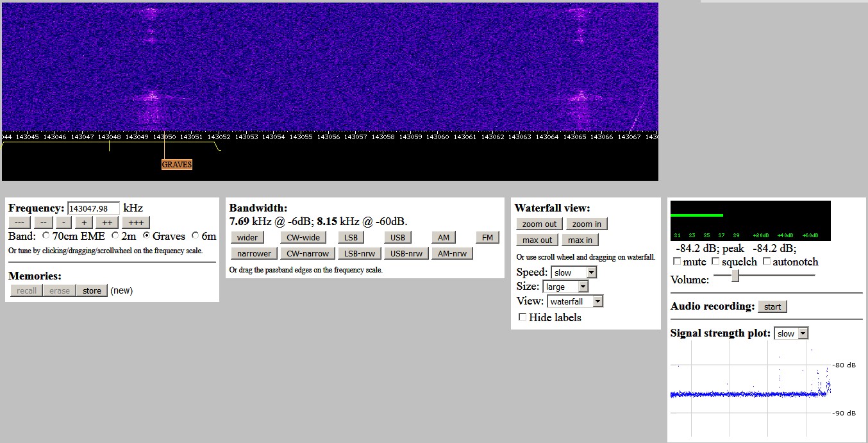
Task: Store the current frequency in memory
Action: click(92, 290)
